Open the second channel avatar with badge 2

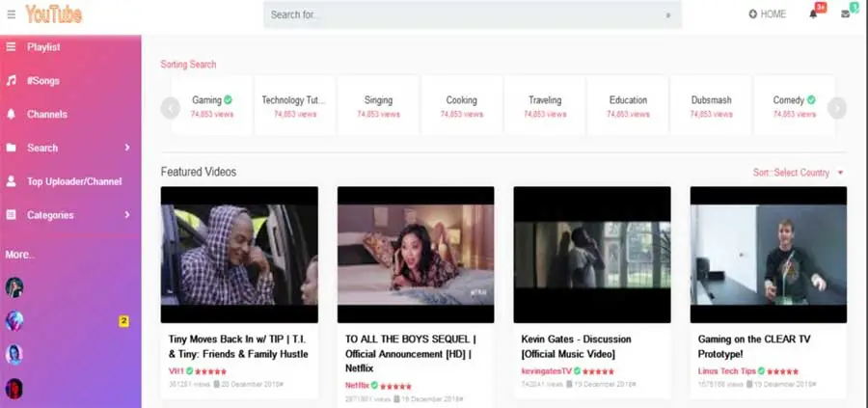coord(14,320)
